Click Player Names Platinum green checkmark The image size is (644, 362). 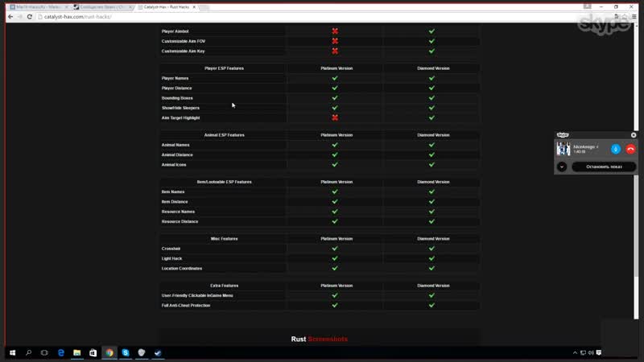335,78
